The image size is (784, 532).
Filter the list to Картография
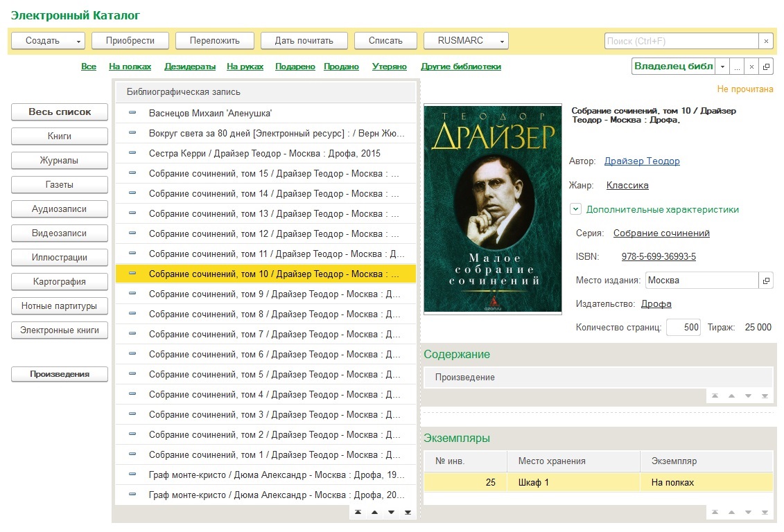coord(60,281)
